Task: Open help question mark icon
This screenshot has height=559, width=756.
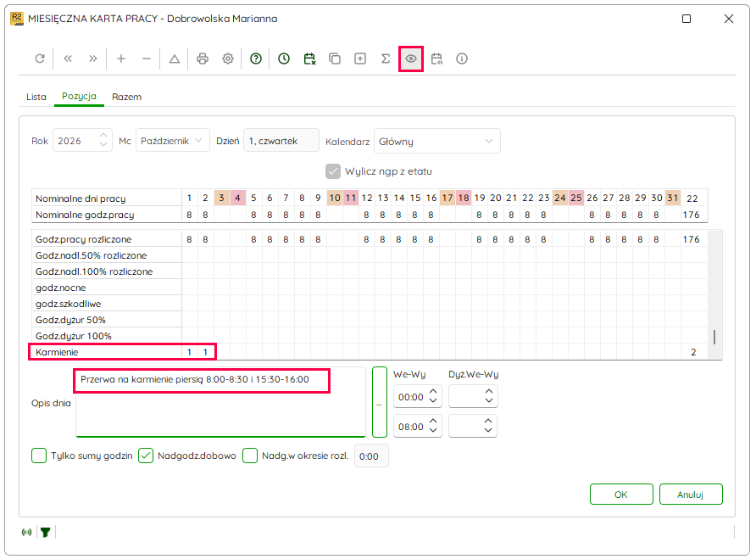Action: [x=256, y=59]
